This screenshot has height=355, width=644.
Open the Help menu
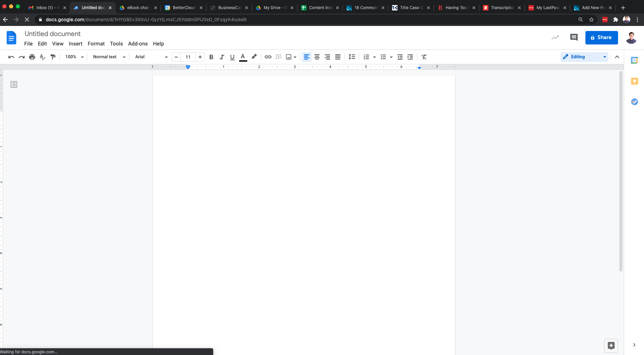(158, 44)
